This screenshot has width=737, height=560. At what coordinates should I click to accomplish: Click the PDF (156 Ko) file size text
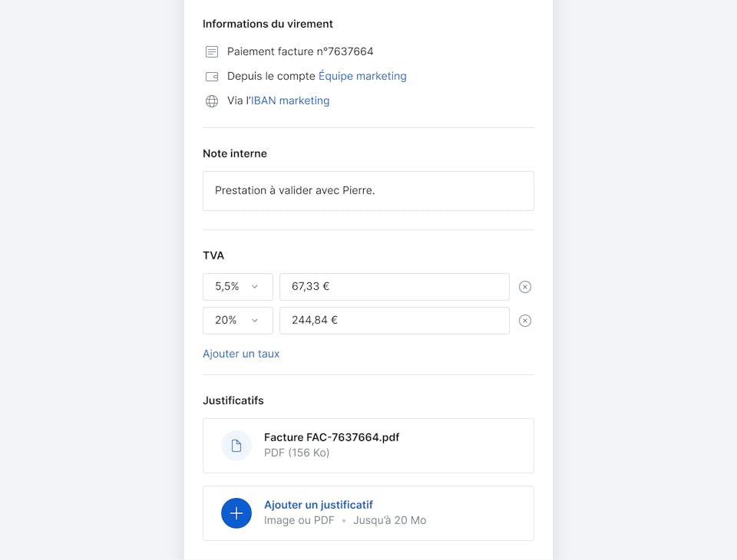point(296,453)
